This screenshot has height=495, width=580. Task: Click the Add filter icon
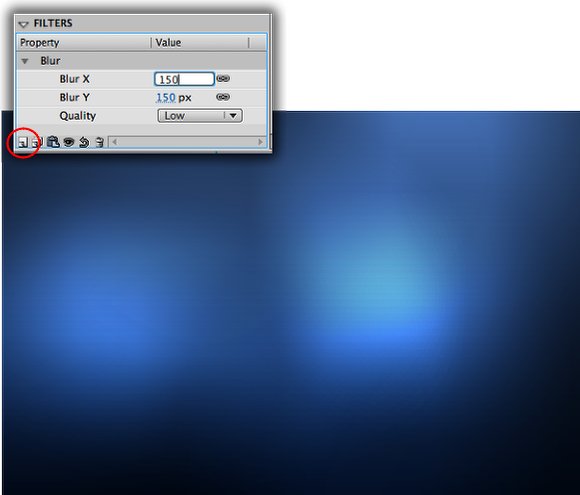coord(23,142)
